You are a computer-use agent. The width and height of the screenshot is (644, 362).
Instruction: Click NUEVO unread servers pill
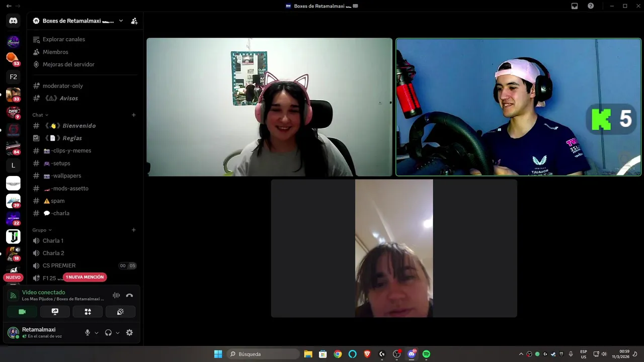pos(13,278)
